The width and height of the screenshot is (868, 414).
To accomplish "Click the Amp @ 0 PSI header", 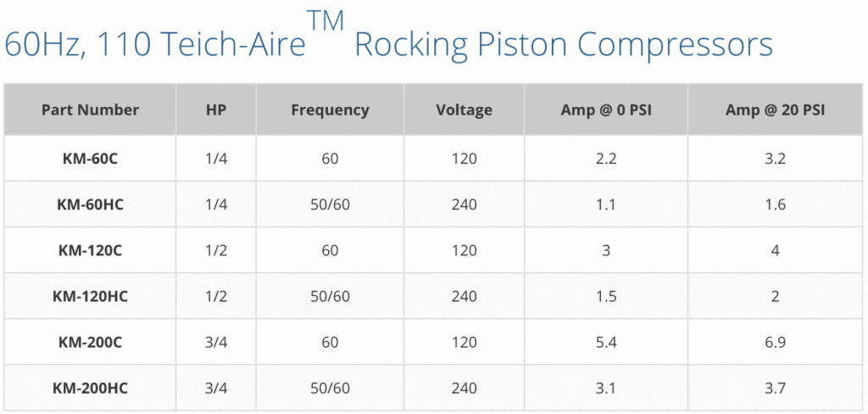I will click(605, 110).
